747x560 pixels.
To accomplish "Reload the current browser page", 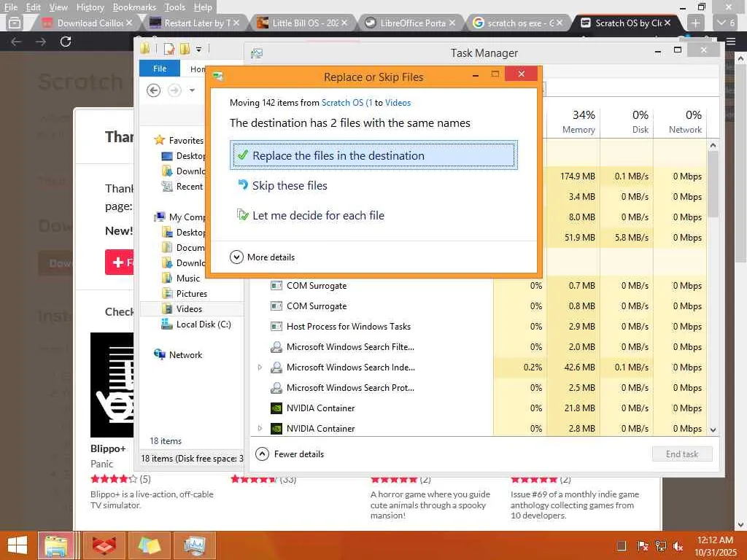I will tap(66, 42).
